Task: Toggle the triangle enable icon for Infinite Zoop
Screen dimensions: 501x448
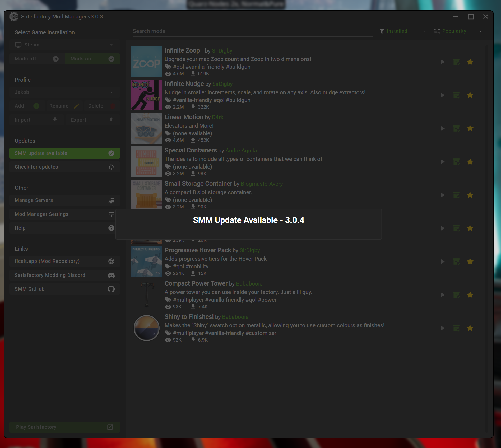Action: coord(443,62)
